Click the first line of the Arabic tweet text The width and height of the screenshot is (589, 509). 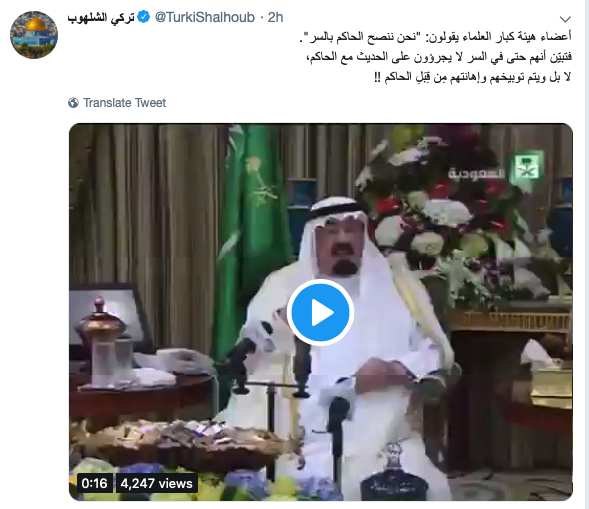click(x=435, y=36)
